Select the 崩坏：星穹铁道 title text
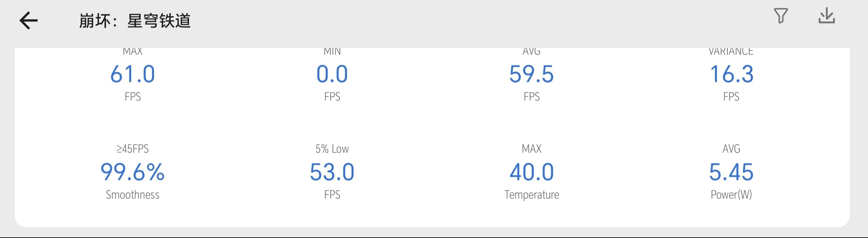This screenshot has width=868, height=238. tap(135, 21)
